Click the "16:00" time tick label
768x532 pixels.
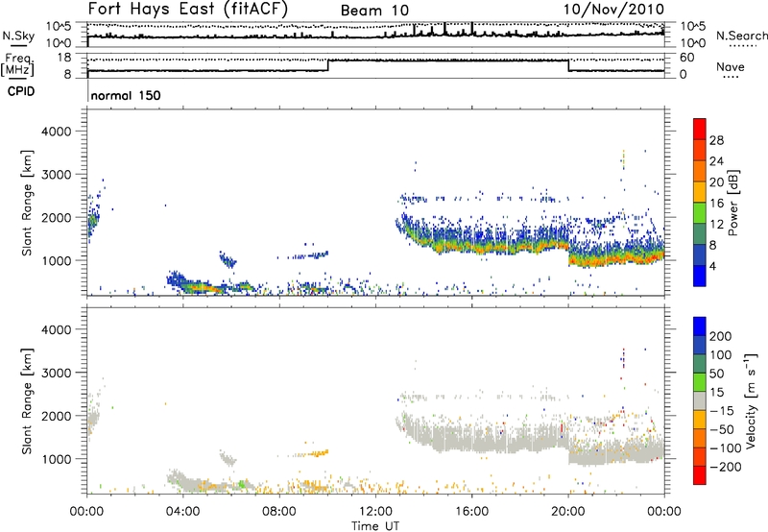[471, 512]
